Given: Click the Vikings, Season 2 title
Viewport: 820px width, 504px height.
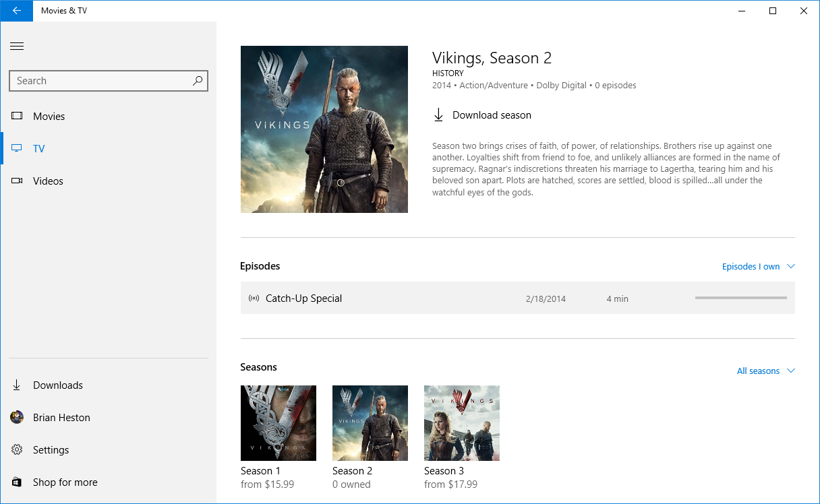Looking at the screenshot, I should pyautogui.click(x=492, y=58).
